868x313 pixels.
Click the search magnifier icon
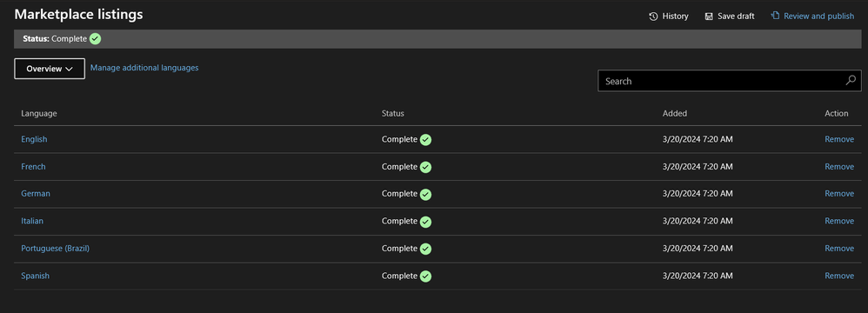851,81
